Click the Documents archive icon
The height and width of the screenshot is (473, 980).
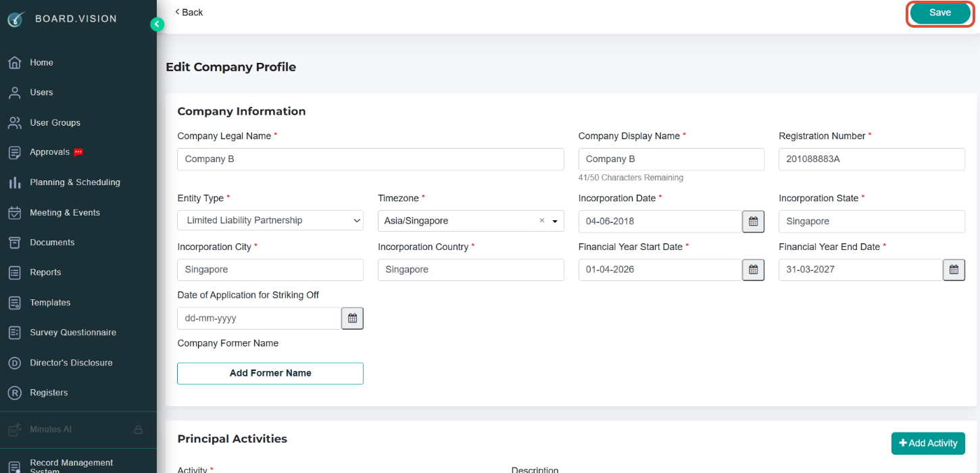click(14, 243)
